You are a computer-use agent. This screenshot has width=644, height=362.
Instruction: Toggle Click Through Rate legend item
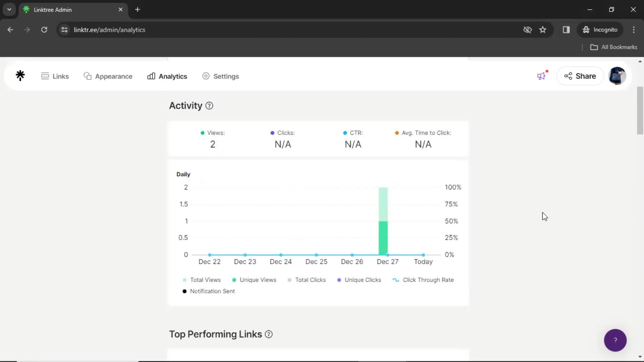[423, 280]
